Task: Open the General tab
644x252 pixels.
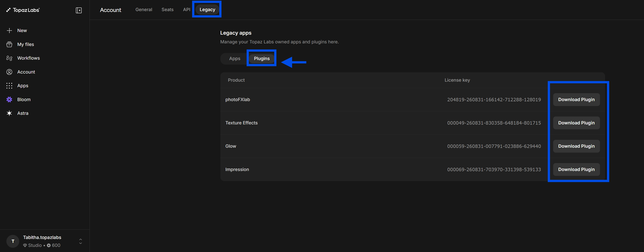Action: coord(144,9)
